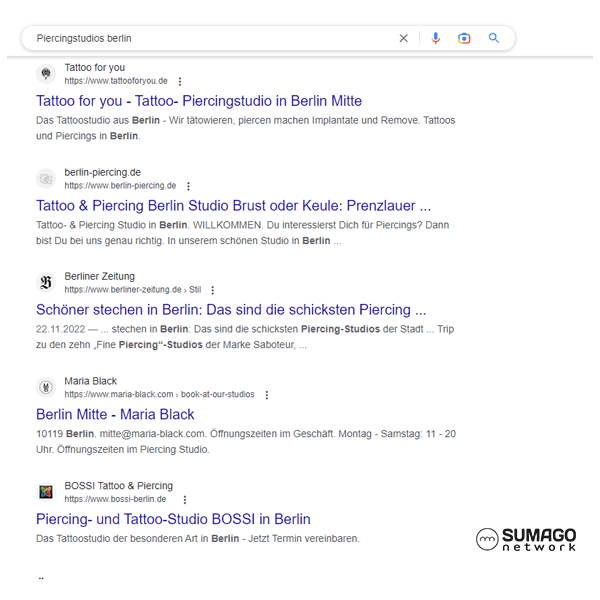This screenshot has width=600, height=600.
Task: Open Google Lens camera search icon
Action: pyautogui.click(x=464, y=38)
